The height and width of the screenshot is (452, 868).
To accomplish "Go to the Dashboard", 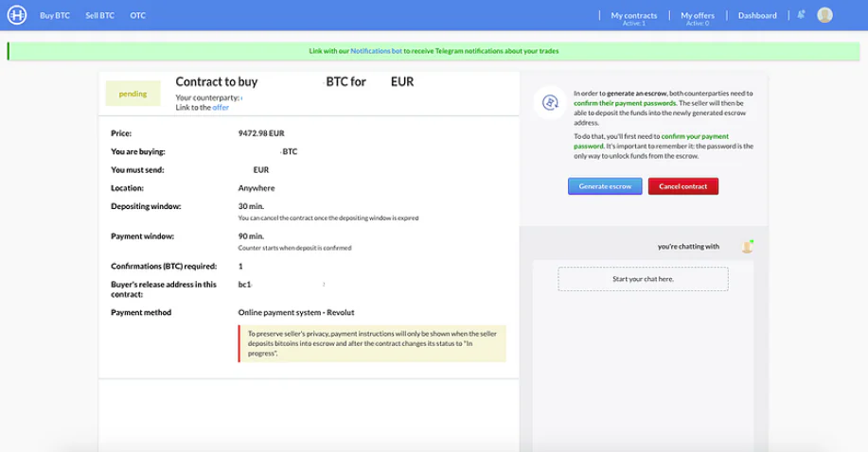I will click(x=757, y=15).
